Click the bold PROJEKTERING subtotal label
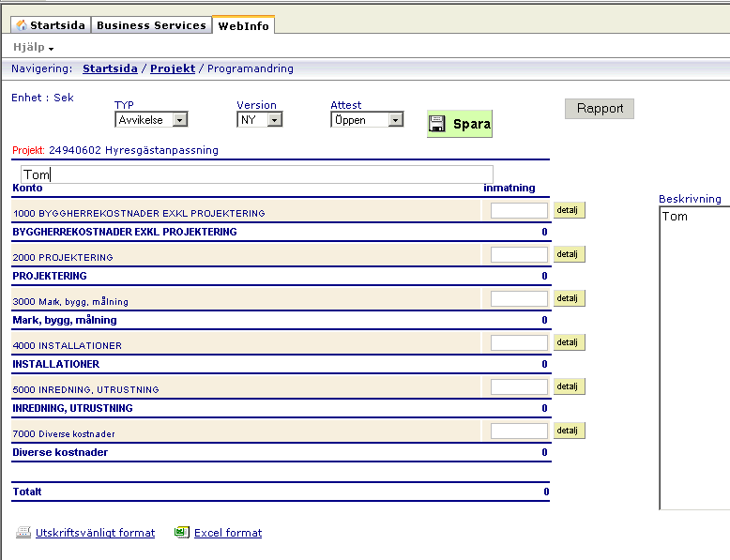Image resolution: width=730 pixels, height=560 pixels. pos(50,276)
